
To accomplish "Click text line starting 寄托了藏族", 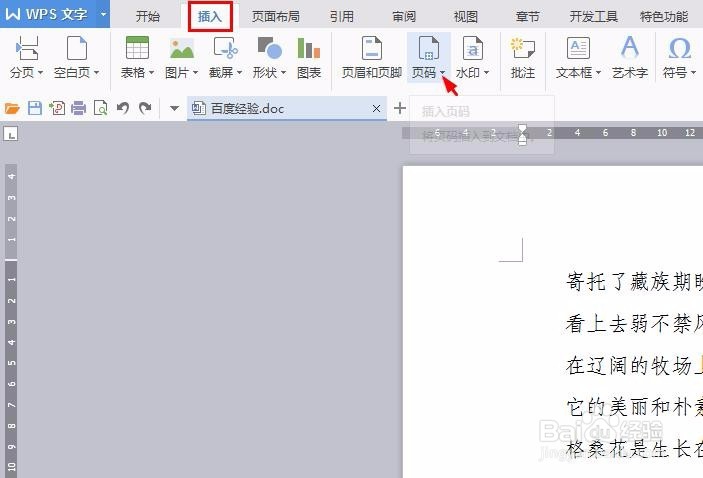I will [634, 282].
